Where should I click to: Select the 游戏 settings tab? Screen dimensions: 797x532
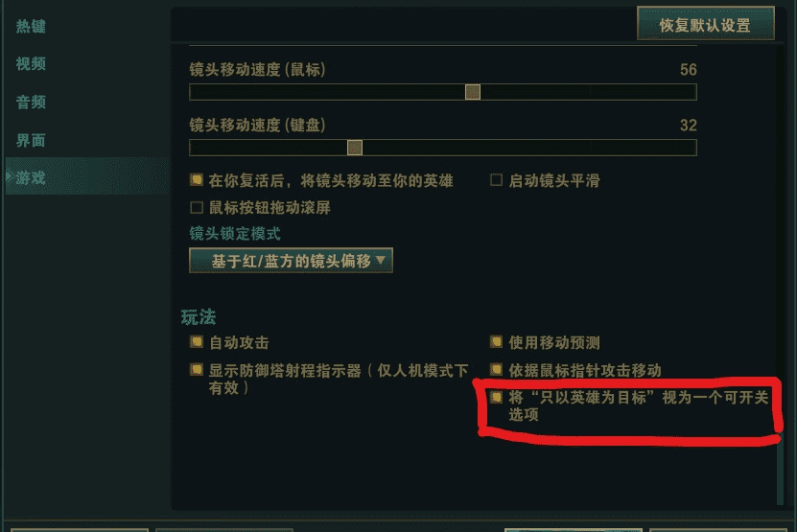point(31,177)
